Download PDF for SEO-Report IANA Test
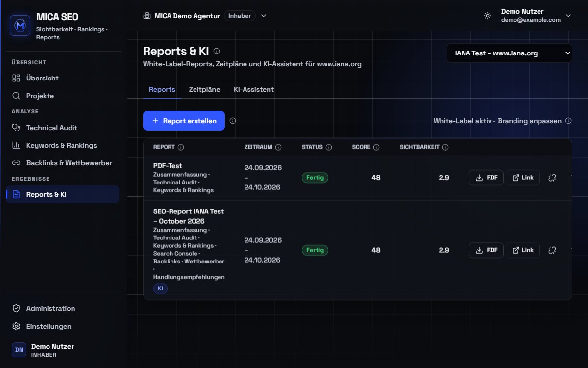 [x=486, y=250]
